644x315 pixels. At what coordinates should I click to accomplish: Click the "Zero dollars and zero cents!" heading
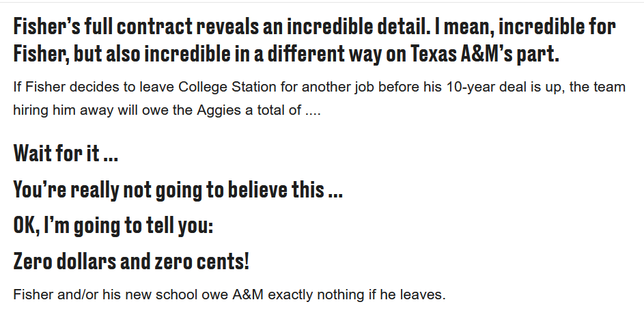(131, 260)
